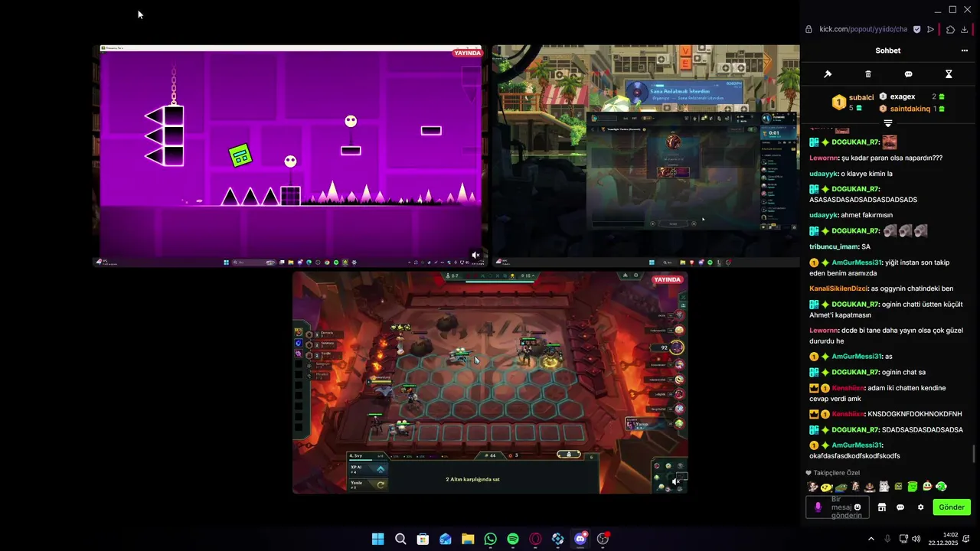Open the network icon in system tray
This screenshot has height=551, width=980.
coord(903,539)
